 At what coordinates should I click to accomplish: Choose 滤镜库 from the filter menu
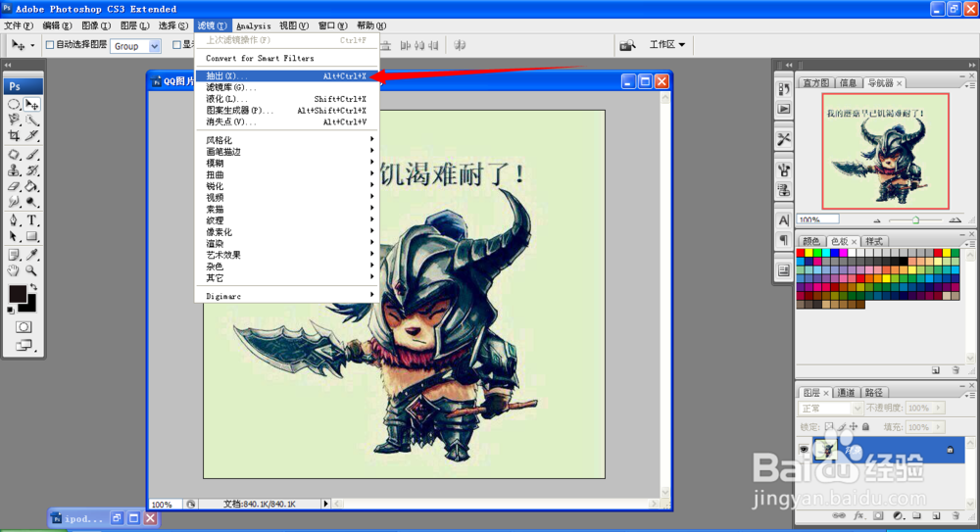point(287,87)
